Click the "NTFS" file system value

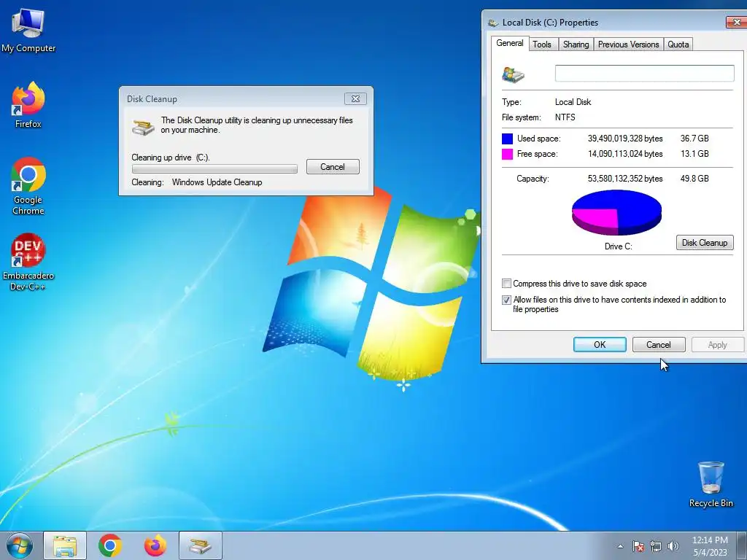(565, 117)
